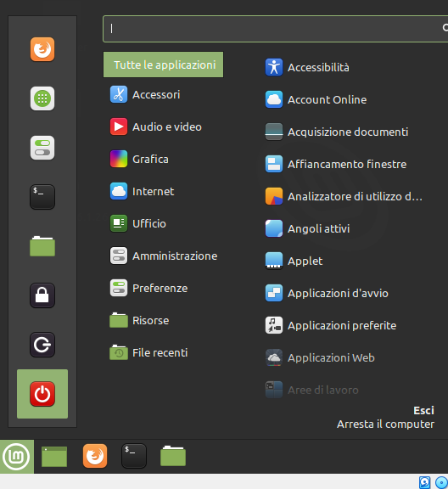Lock the screen with the padlock icon
The height and width of the screenshot is (489, 448).
pos(42,295)
